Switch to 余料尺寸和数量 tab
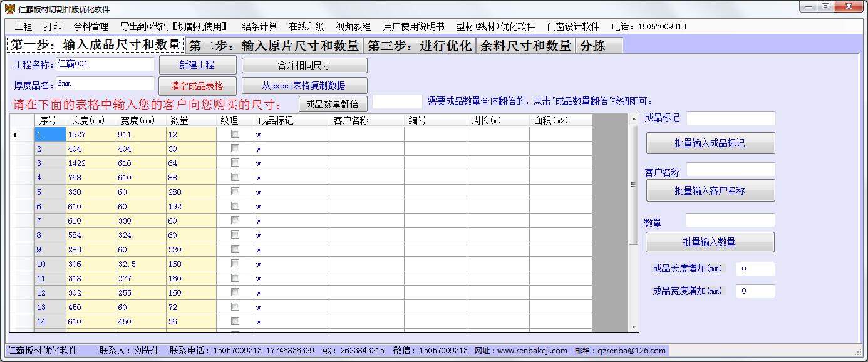The width and height of the screenshot is (868, 362). (x=526, y=46)
